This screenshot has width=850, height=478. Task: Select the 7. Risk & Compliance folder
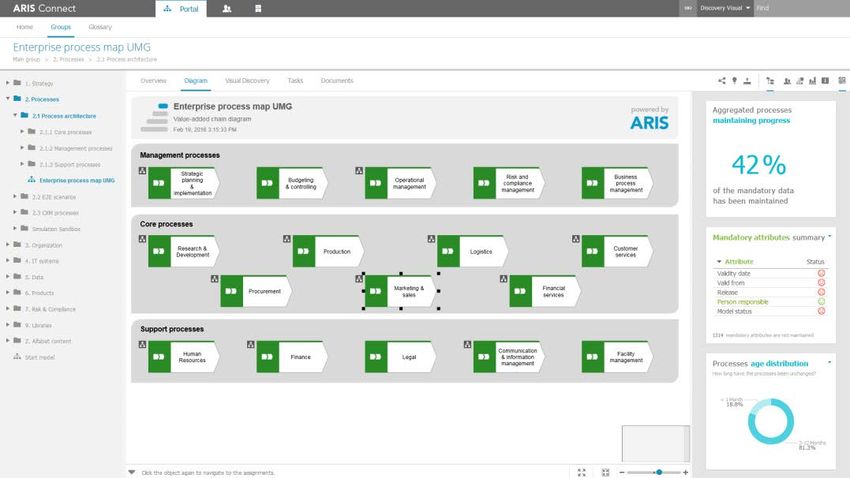[44, 309]
